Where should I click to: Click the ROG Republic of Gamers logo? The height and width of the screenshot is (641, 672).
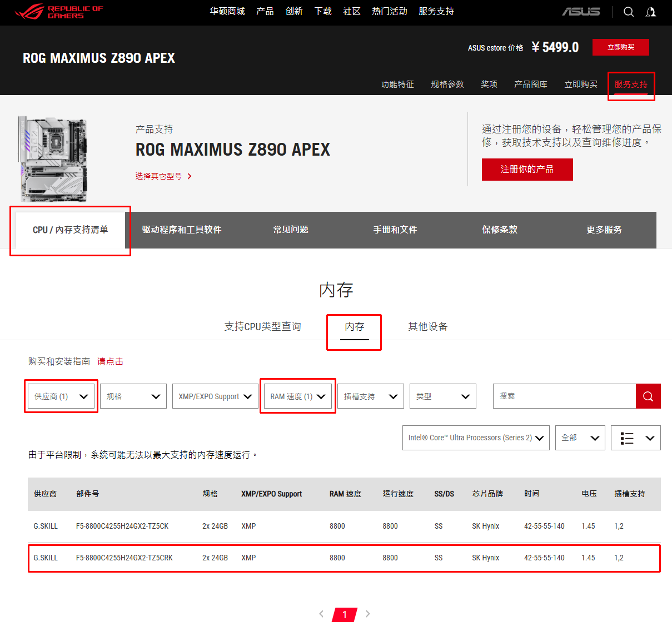(59, 12)
